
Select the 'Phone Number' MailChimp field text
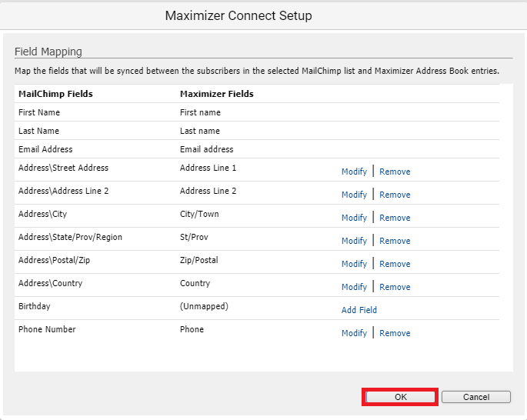(x=47, y=329)
